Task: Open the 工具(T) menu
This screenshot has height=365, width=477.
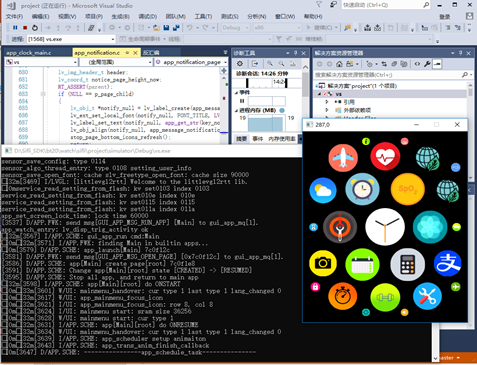Action: 203,16
